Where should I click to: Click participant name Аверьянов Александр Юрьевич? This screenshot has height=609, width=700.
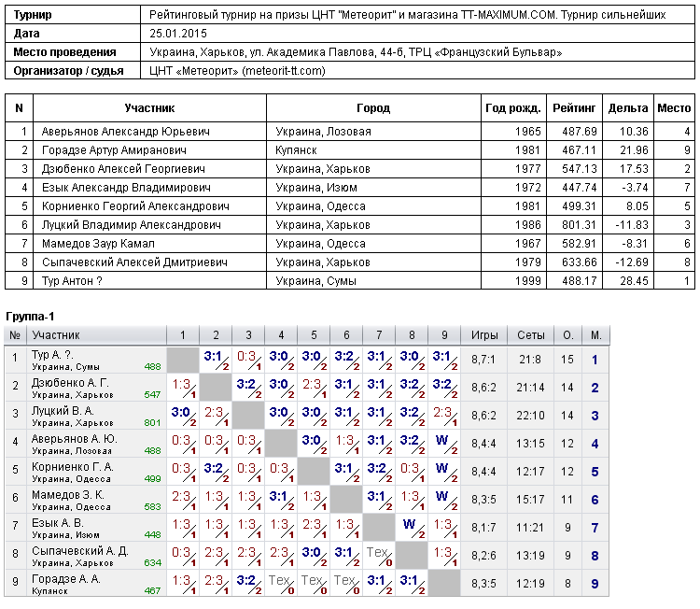pos(125,132)
